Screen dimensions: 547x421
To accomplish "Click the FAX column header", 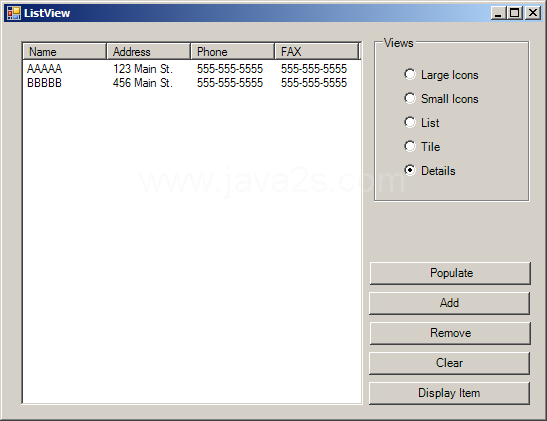I will (x=317, y=52).
